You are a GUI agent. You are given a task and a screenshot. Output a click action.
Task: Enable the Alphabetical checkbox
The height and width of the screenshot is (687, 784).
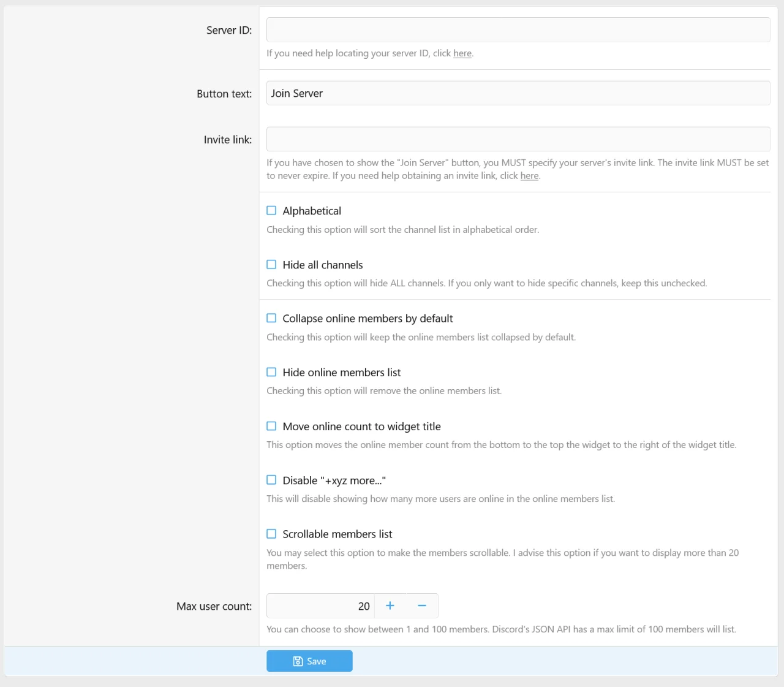pyautogui.click(x=271, y=211)
